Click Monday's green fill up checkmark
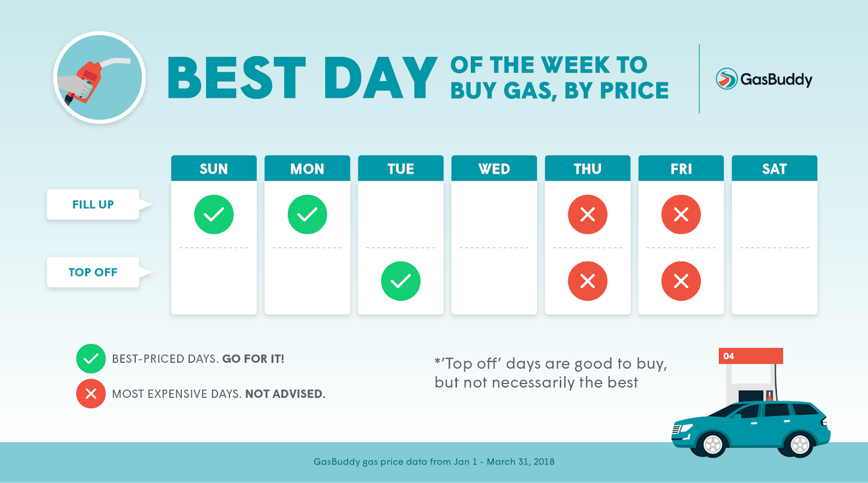The height and width of the screenshot is (483, 868). pos(307,215)
